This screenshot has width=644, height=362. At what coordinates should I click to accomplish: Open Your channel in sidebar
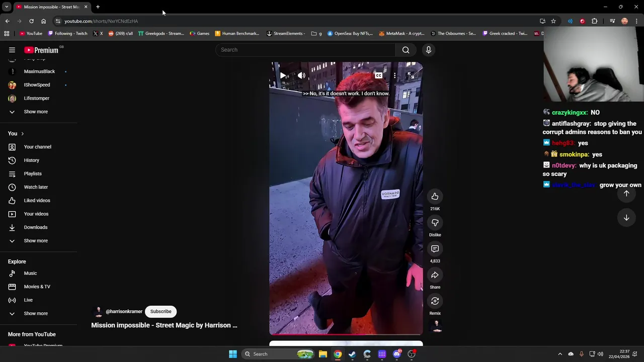[38, 147]
